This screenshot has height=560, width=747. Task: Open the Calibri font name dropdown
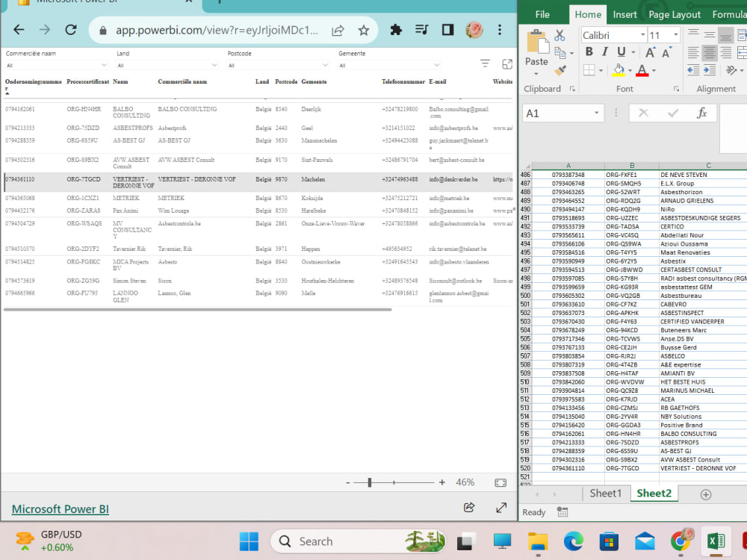point(642,35)
